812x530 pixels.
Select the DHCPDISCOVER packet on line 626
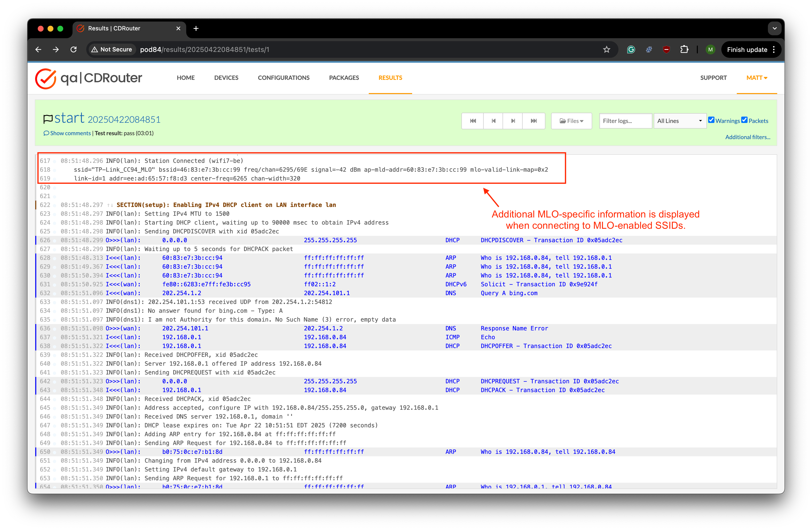[x=406, y=240]
